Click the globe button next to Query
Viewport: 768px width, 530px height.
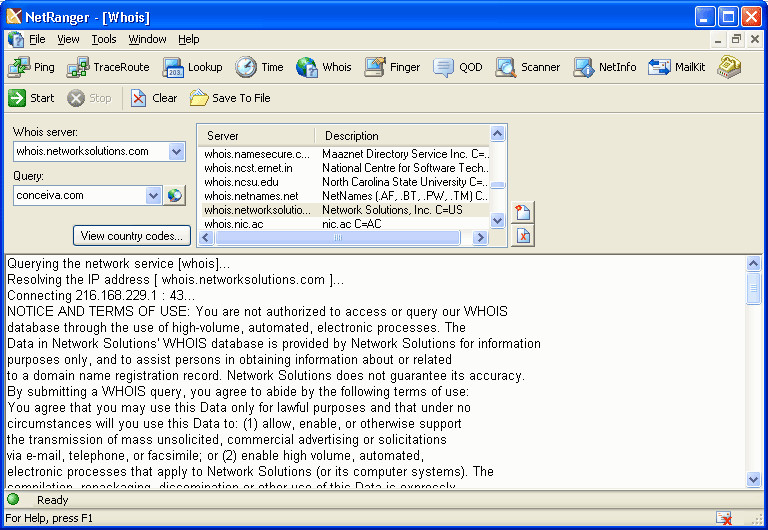174,195
